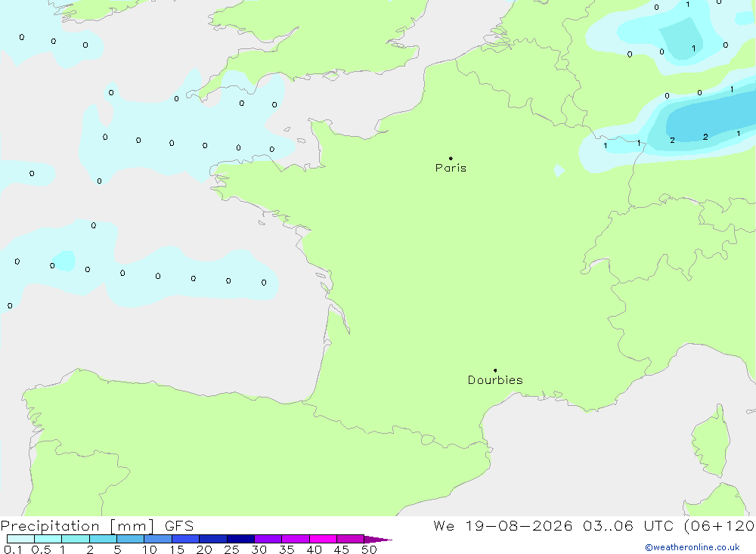
Task: Select the Paris location dot on map
Action: click(451, 158)
